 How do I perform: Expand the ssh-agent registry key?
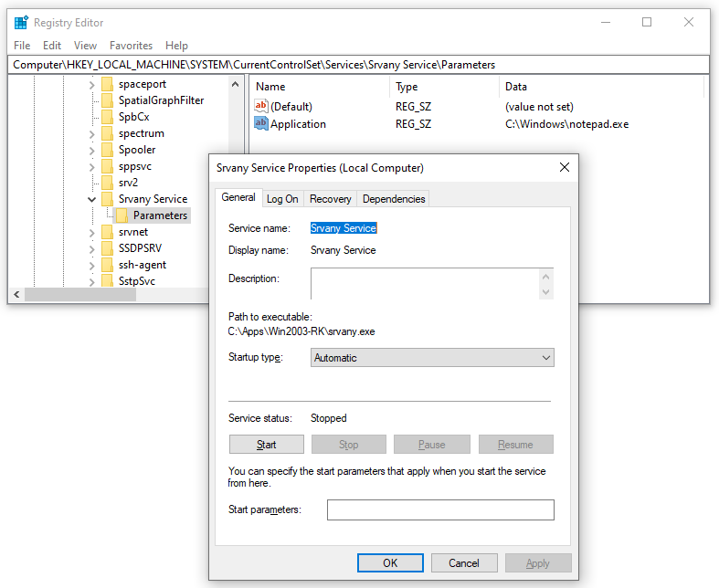[x=91, y=266]
